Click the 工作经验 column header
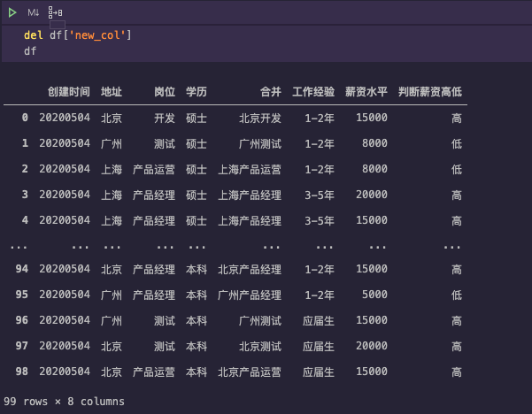 pos(313,92)
